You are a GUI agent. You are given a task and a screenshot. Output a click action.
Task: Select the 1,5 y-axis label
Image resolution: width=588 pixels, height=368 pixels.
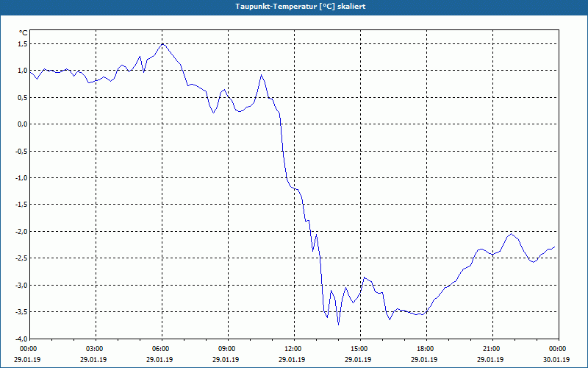pos(23,44)
